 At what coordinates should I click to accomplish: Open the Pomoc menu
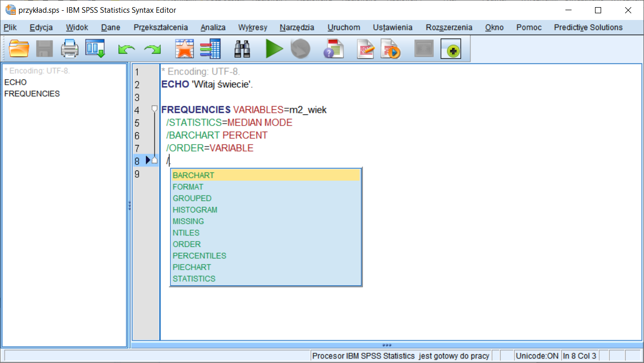coord(529,28)
